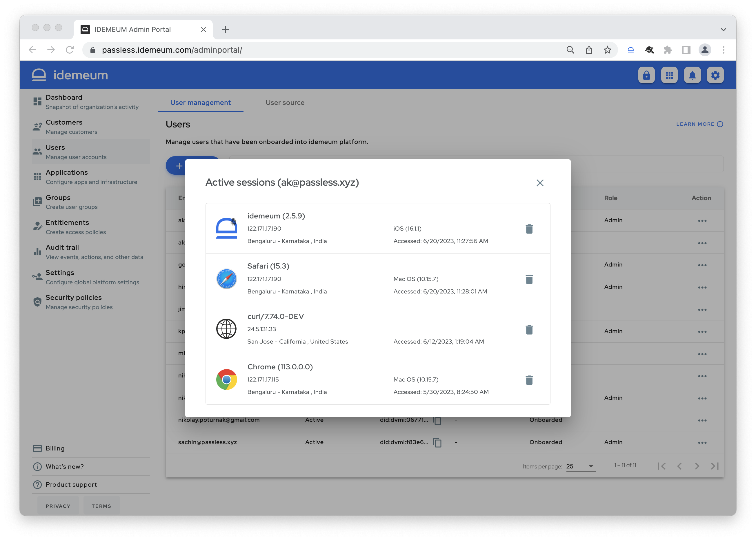Open the settings gear in header

[715, 75]
